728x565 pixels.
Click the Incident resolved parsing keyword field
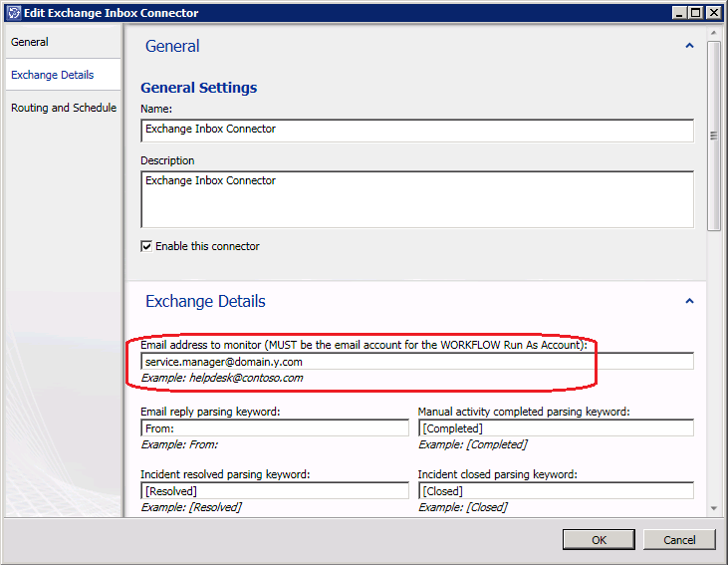(275, 491)
